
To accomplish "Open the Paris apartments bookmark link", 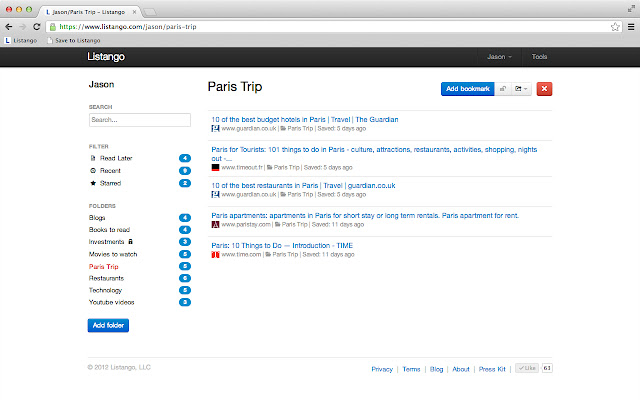I will [365, 216].
